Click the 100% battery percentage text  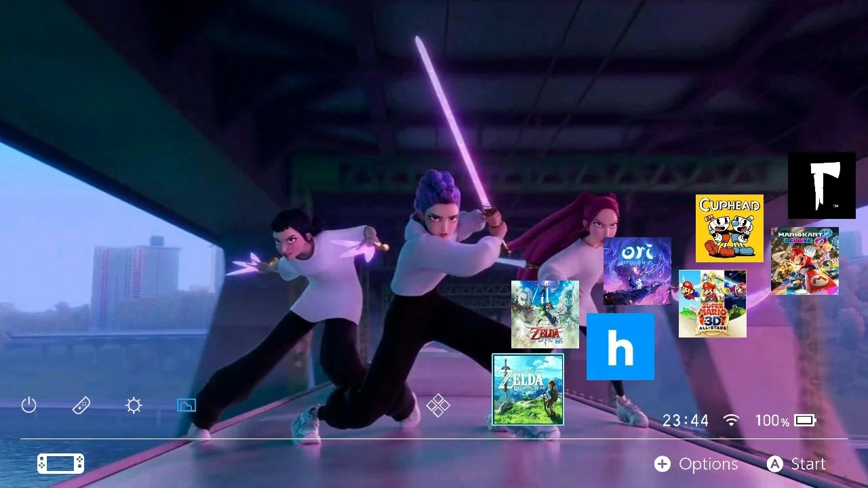tap(772, 421)
